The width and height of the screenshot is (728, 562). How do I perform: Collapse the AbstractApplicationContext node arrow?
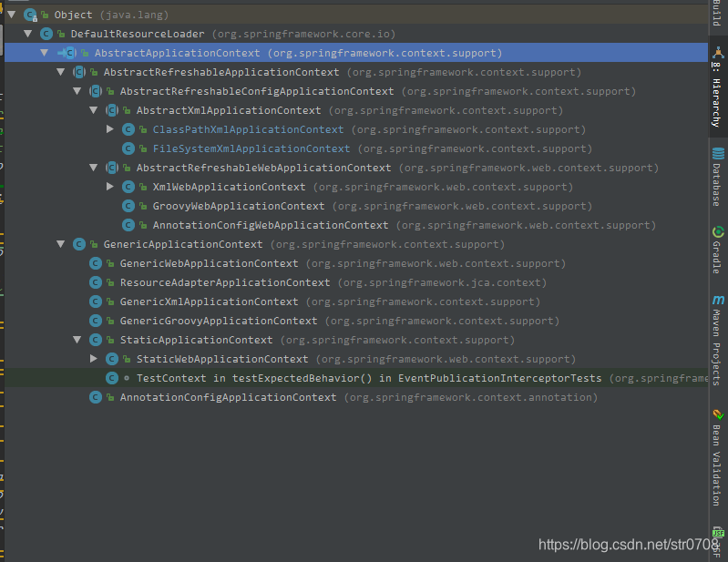click(x=45, y=53)
